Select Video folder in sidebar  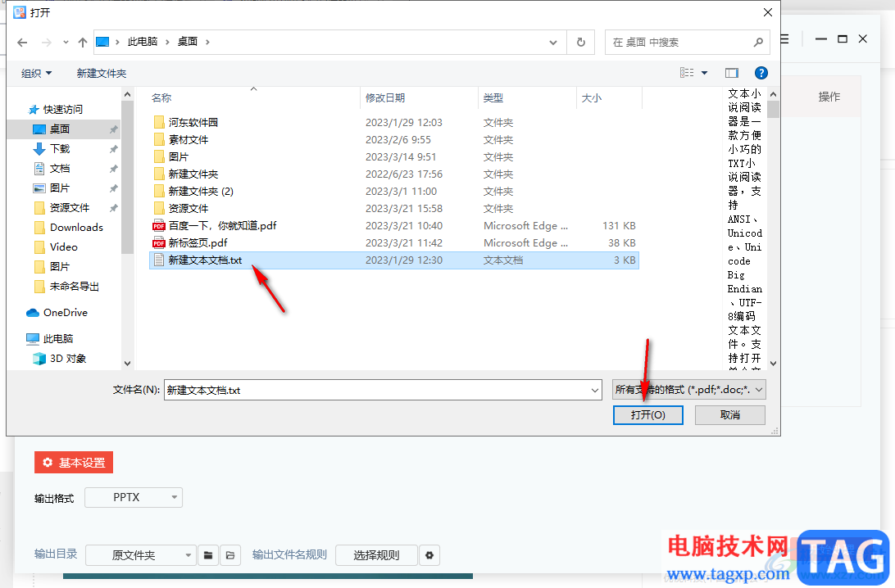pyautogui.click(x=64, y=247)
